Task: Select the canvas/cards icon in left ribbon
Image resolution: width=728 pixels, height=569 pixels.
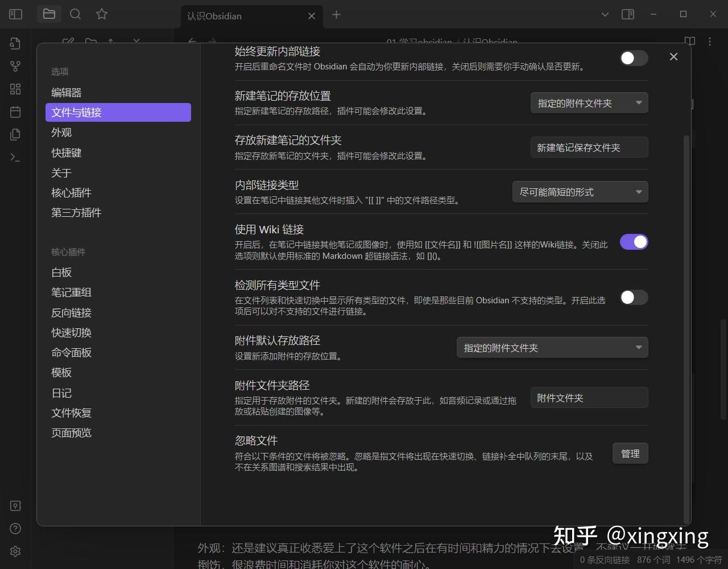Action: coord(15,89)
